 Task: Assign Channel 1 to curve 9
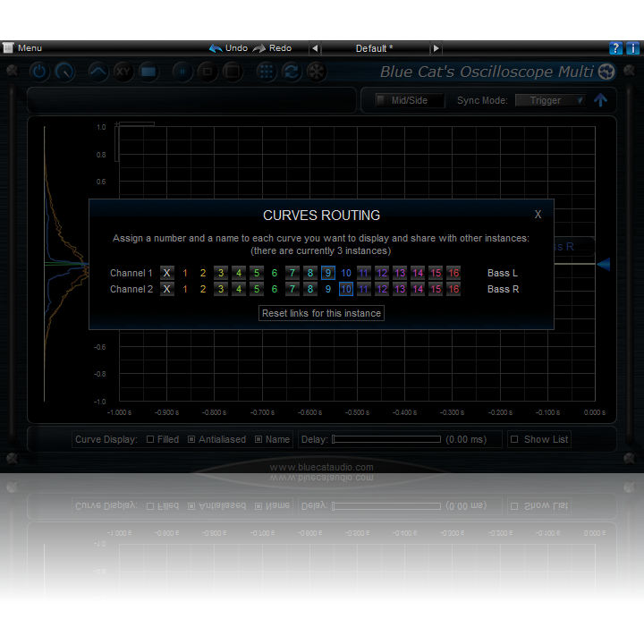[327, 273]
